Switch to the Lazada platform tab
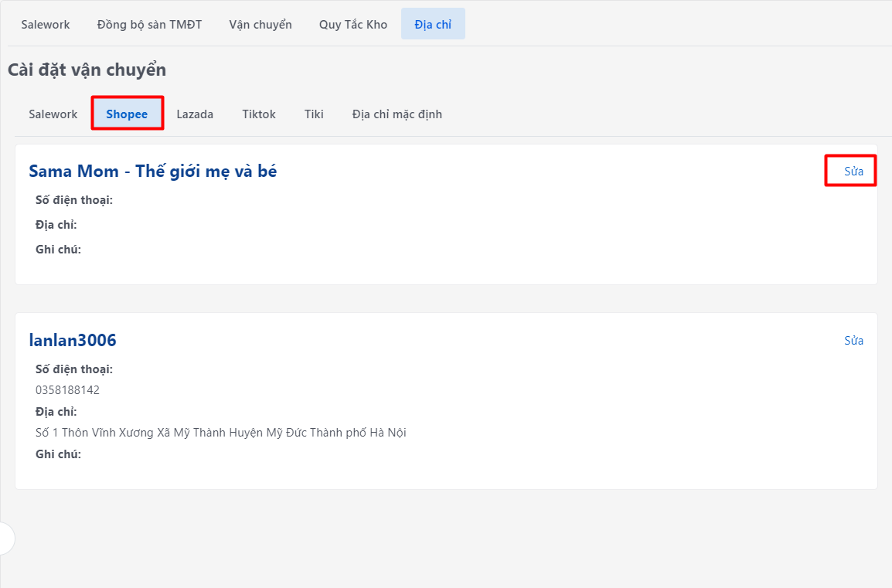 point(195,114)
